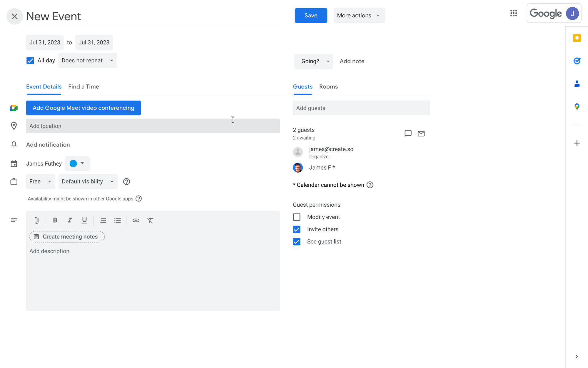Open Google Keep from side panel
Viewport: 588px width, 368px height.
pyautogui.click(x=577, y=38)
